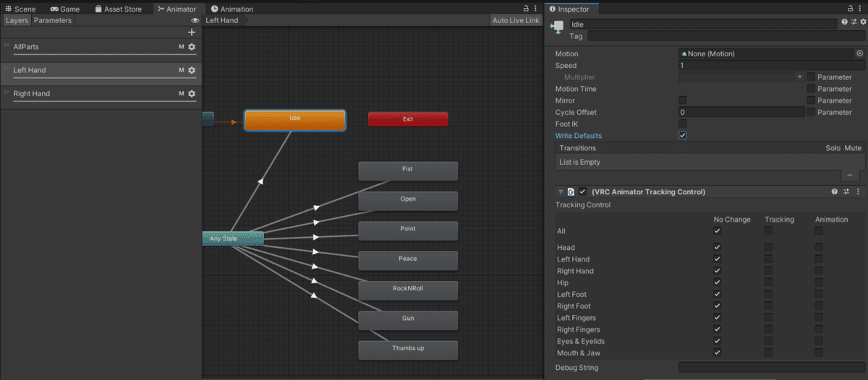
Task: Open presets for the Idle state
Action: pos(854,23)
